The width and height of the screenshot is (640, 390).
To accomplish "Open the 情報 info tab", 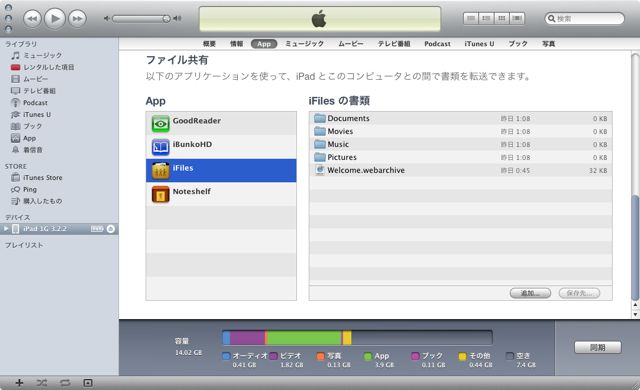I will point(236,44).
